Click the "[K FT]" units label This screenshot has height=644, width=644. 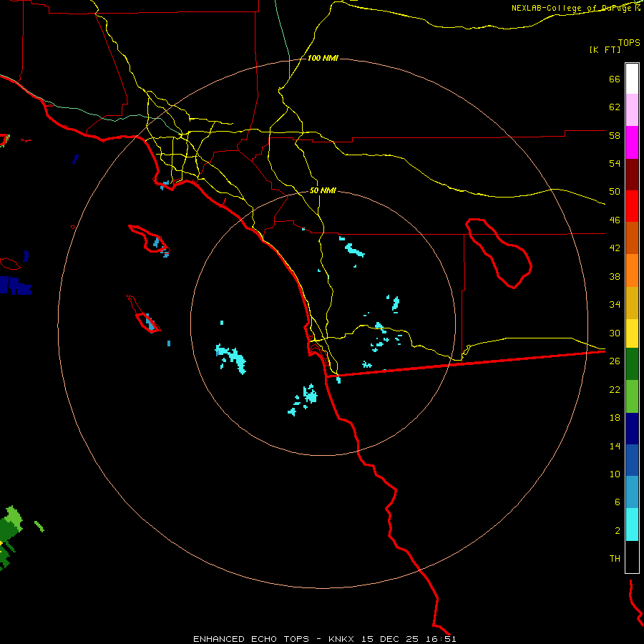click(x=605, y=50)
